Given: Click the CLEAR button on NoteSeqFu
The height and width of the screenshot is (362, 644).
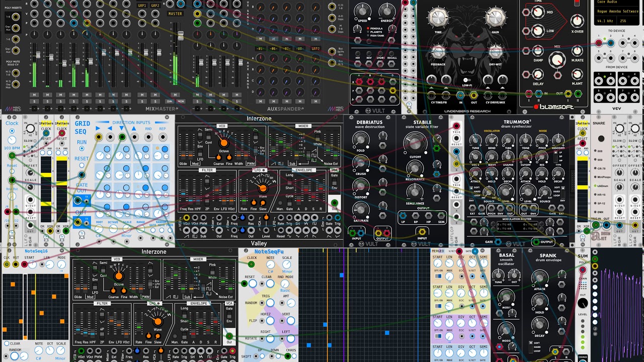Looking at the screenshot, I should 270,284.
